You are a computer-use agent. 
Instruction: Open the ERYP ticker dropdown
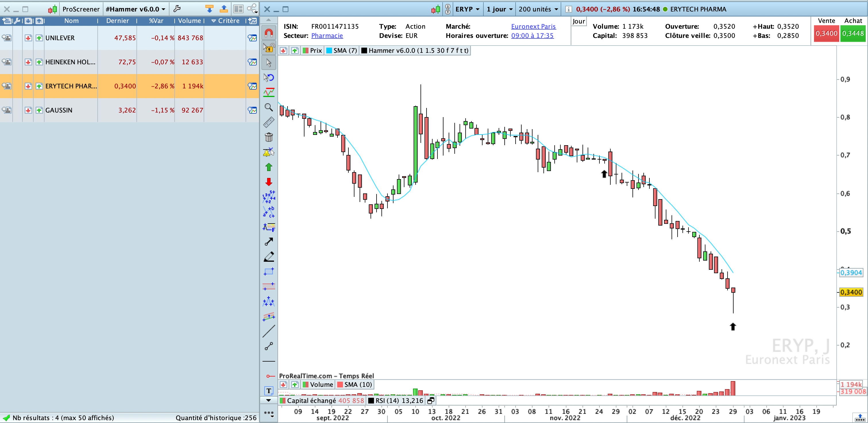(x=467, y=9)
